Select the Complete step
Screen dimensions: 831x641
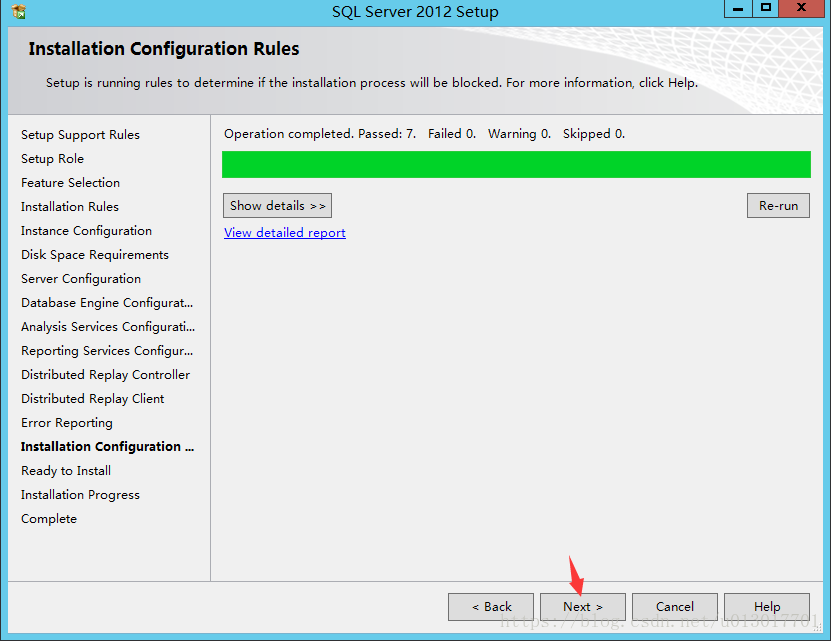[49, 519]
